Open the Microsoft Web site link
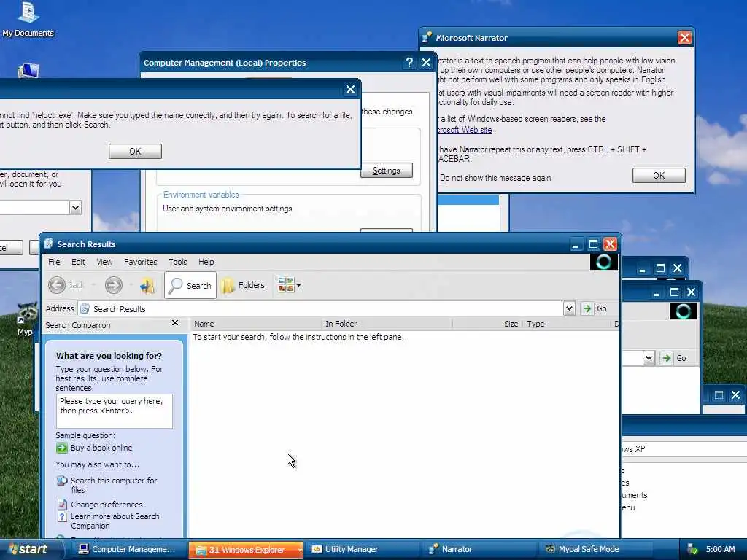Screen dimensions: 747x560 point(465,130)
